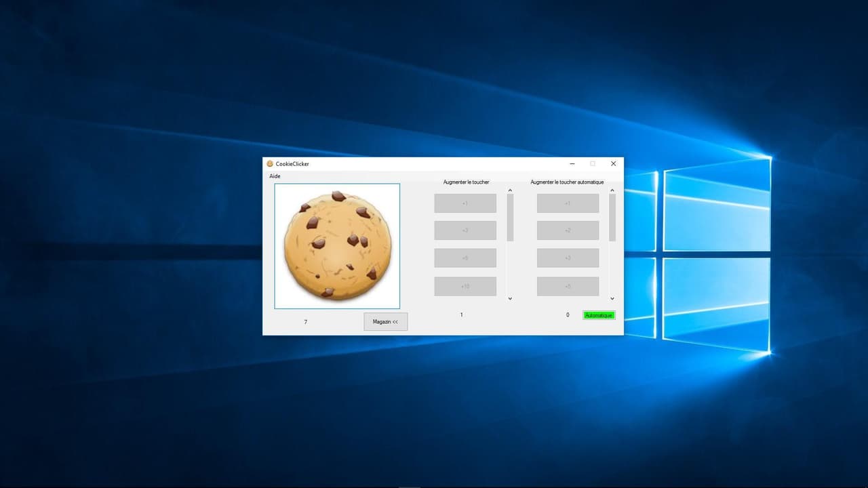Minimize the CookieClicker window
The width and height of the screenshot is (868, 488).
(x=572, y=163)
